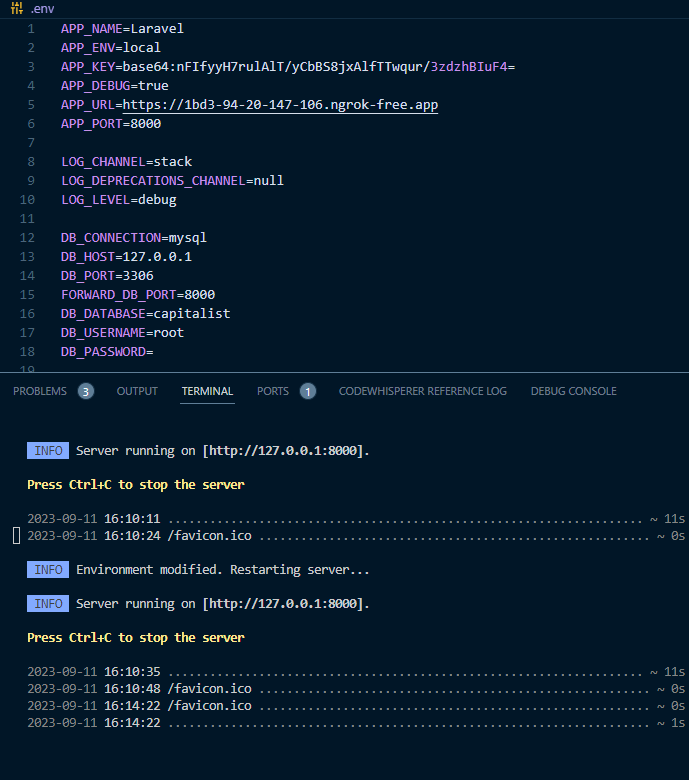Click the INFO badge beside Environment modified
Image resolution: width=689 pixels, height=780 pixels.
[x=48, y=570]
